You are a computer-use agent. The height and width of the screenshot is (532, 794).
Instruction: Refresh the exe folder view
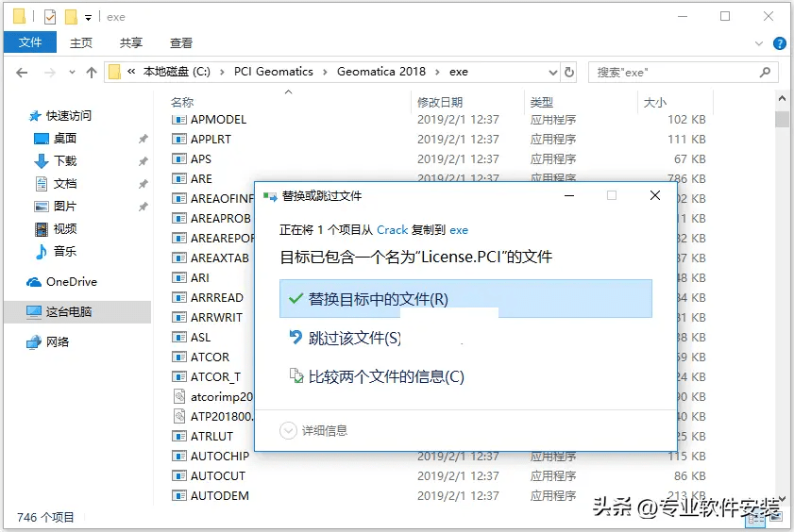(x=569, y=72)
